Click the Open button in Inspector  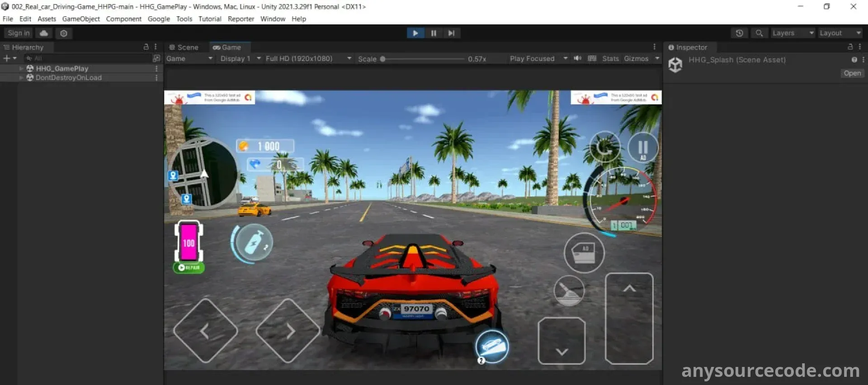852,73
